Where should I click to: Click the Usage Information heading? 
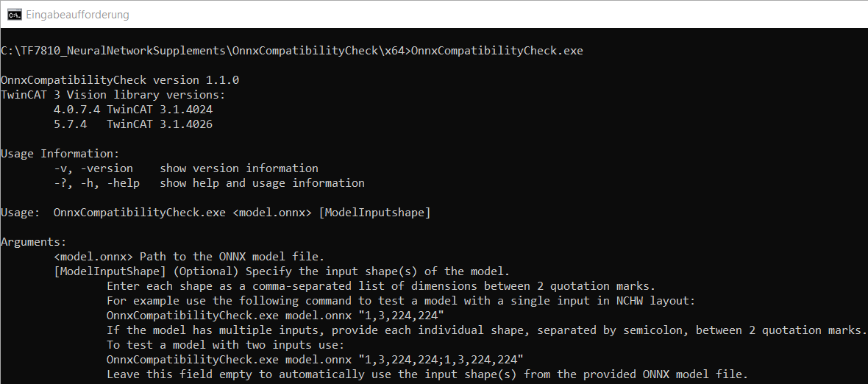60,154
